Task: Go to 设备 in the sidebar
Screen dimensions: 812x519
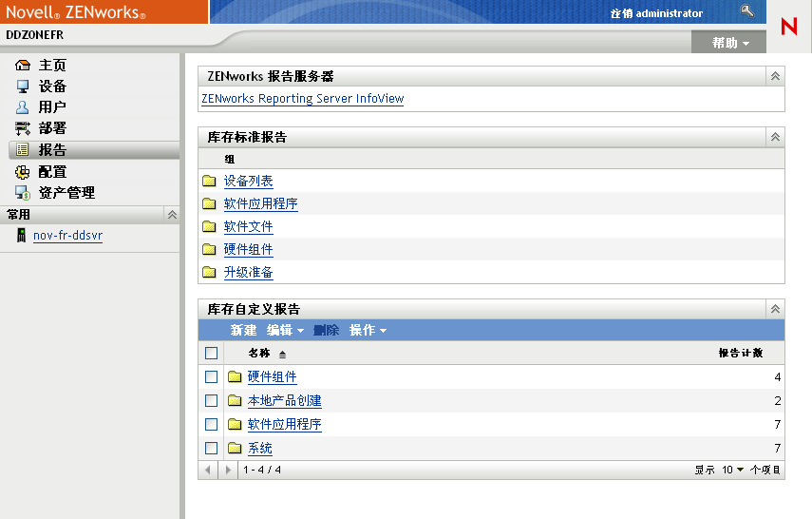Action: point(52,86)
